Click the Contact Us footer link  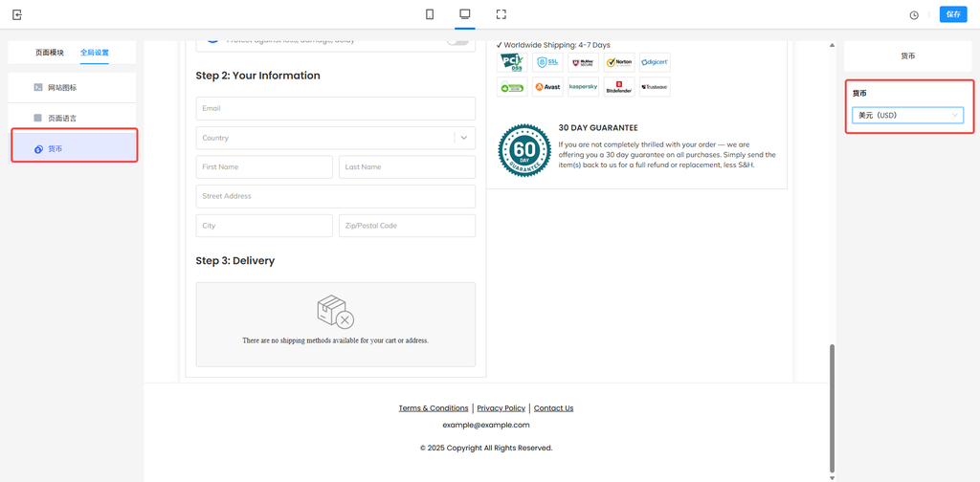[x=553, y=408]
